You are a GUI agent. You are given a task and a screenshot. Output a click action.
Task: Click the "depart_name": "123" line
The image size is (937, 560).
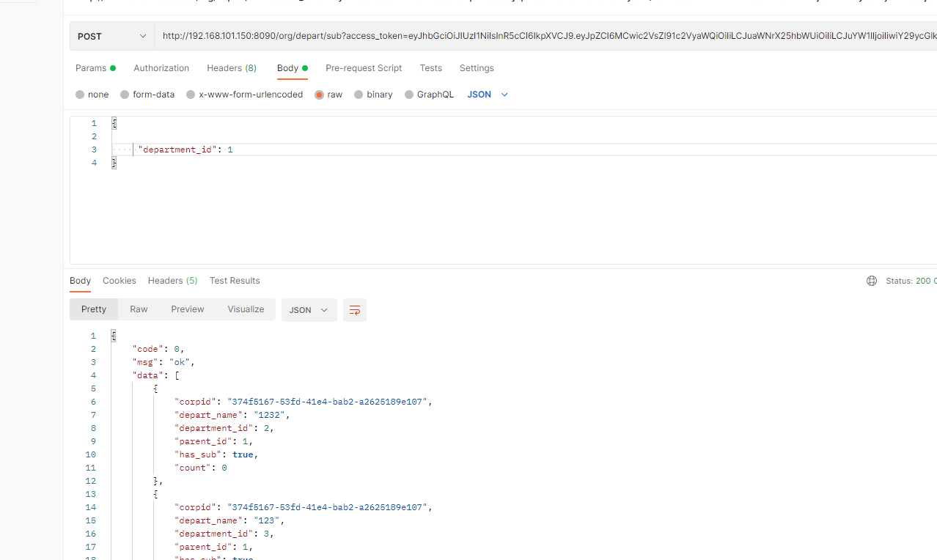(229, 520)
